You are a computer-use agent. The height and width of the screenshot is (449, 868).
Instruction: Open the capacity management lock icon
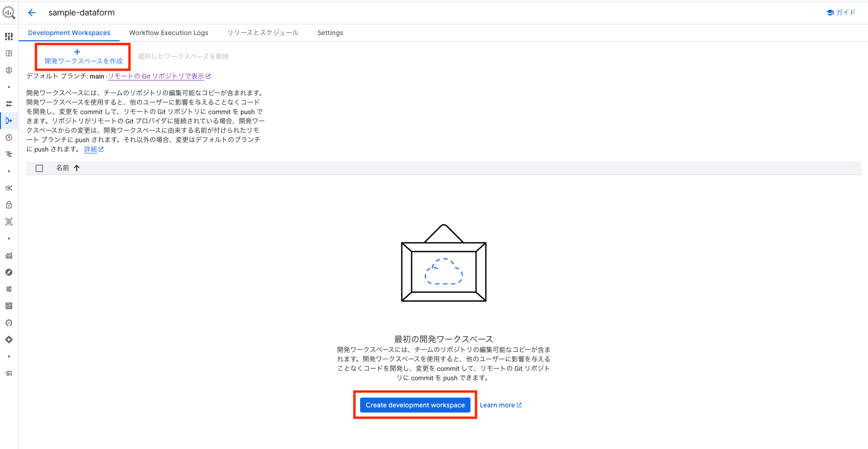click(9, 205)
